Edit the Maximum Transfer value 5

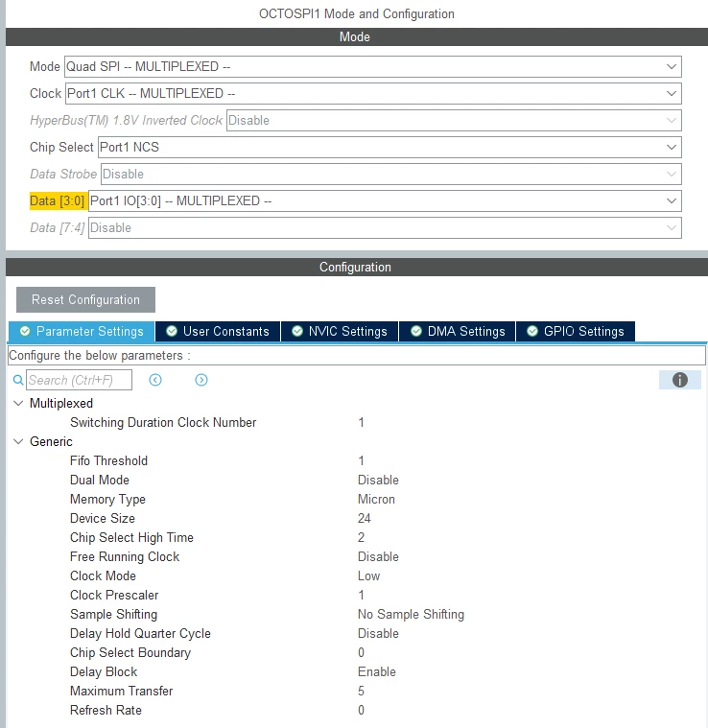[x=362, y=692]
